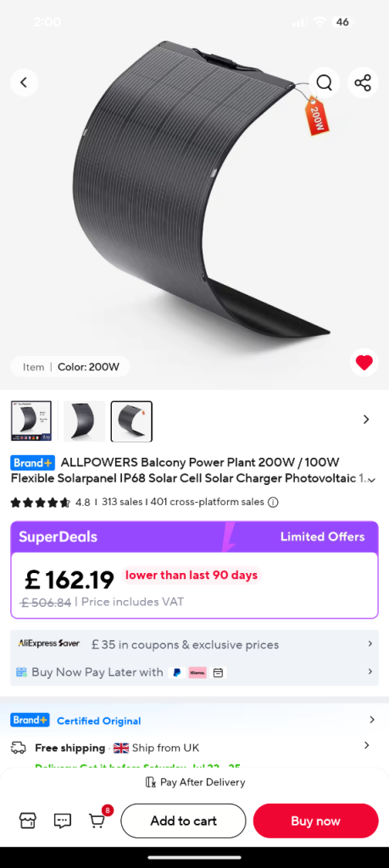This screenshot has width=389, height=868.
Task: Select the second solar panel thumbnail
Action: click(x=84, y=421)
